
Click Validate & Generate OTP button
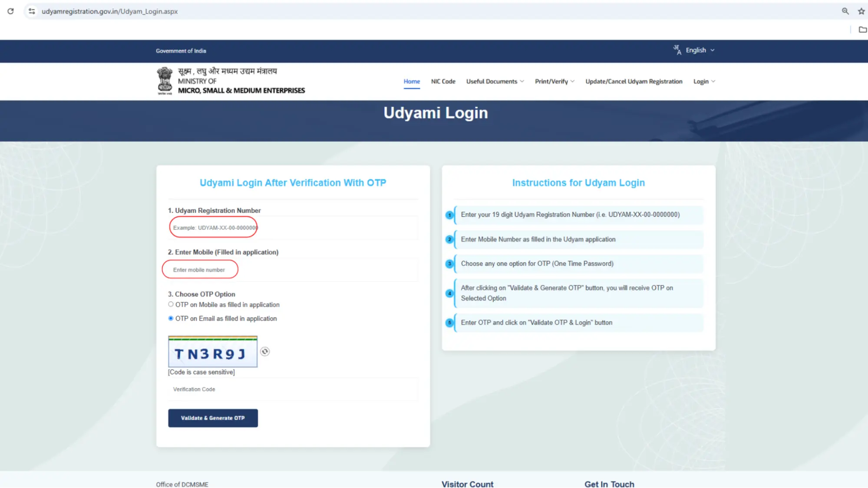[x=213, y=418]
